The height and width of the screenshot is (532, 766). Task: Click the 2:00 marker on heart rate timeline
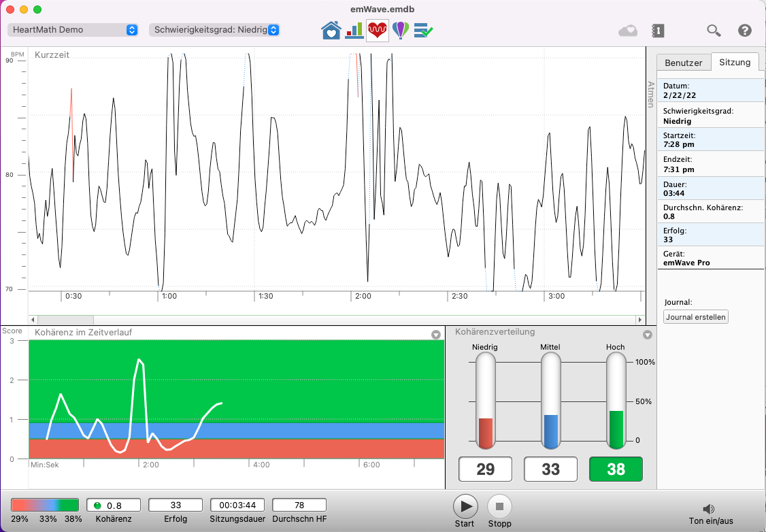tap(363, 296)
